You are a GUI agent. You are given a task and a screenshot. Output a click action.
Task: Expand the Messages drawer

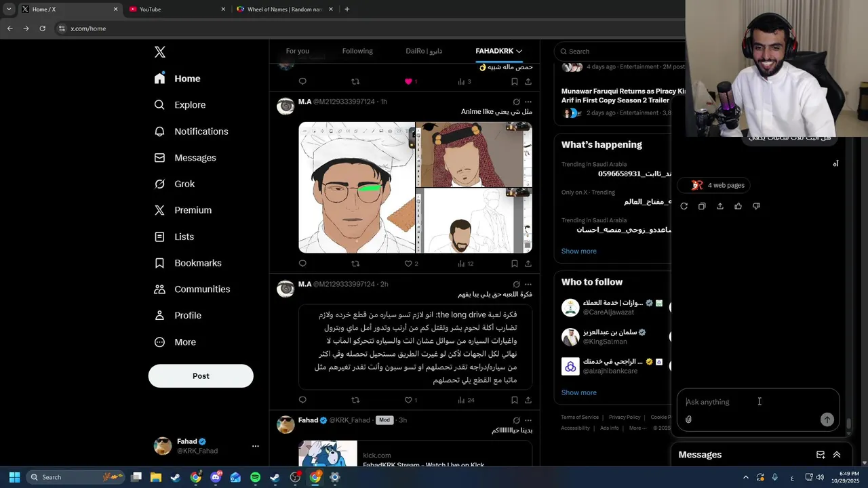[837, 455]
